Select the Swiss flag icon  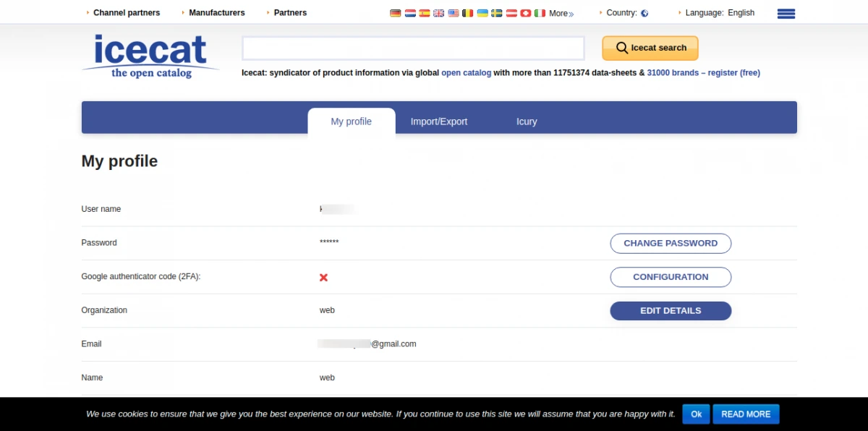pyautogui.click(x=525, y=13)
